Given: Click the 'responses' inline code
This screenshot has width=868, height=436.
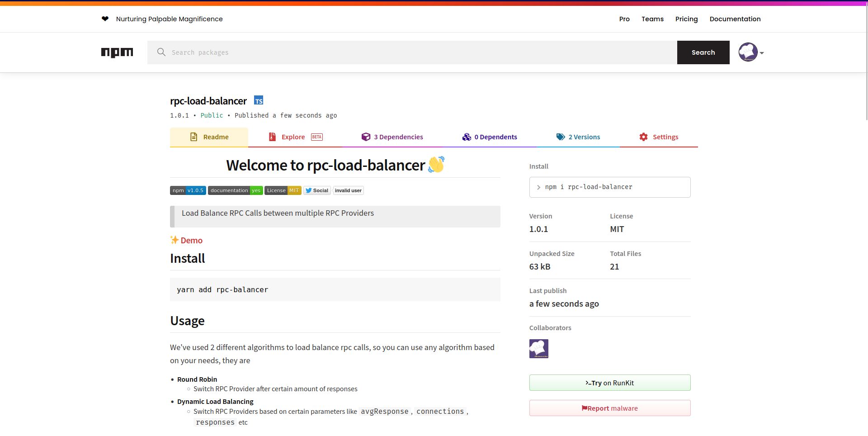Looking at the screenshot, I should (215, 422).
